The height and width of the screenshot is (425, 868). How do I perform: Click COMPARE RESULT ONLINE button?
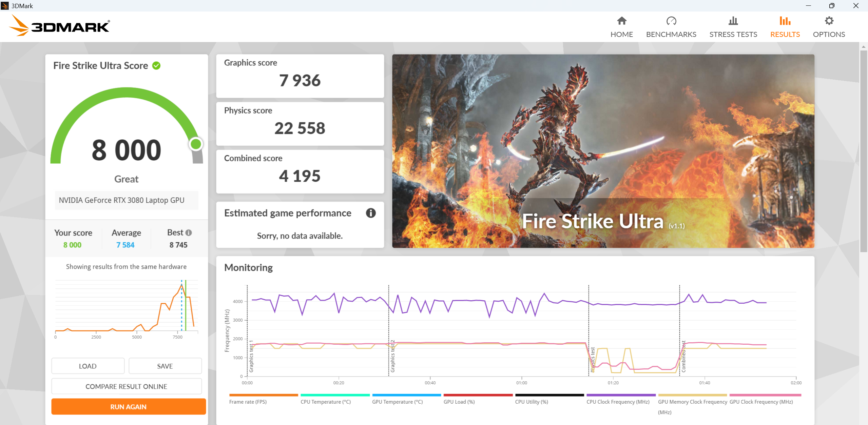[127, 386]
